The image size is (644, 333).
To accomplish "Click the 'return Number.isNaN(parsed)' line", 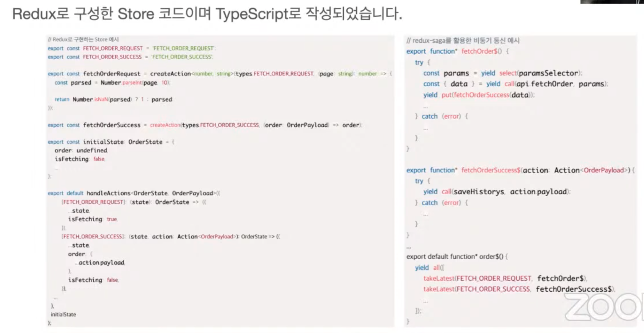I will [x=114, y=99].
